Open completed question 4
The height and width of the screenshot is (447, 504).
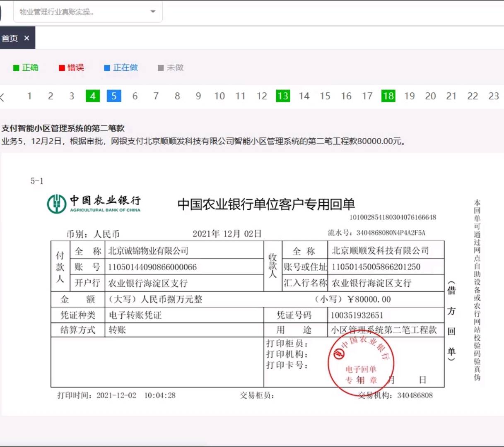point(93,96)
